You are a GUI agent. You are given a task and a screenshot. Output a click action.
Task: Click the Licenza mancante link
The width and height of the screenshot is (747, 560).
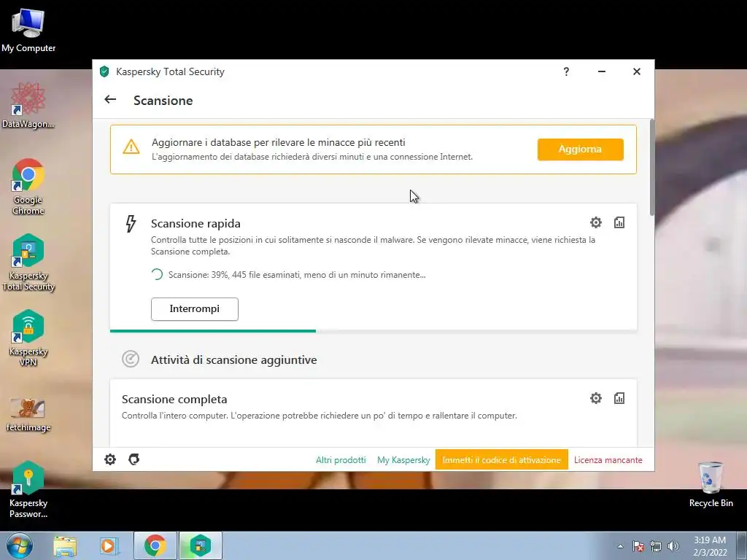[608, 460]
